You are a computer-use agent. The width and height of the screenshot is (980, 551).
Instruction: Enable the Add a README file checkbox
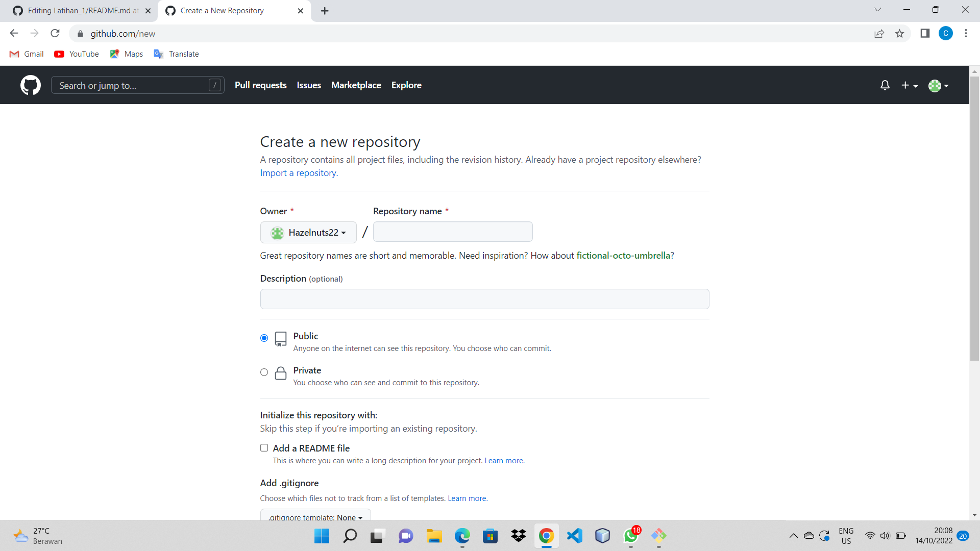point(264,447)
